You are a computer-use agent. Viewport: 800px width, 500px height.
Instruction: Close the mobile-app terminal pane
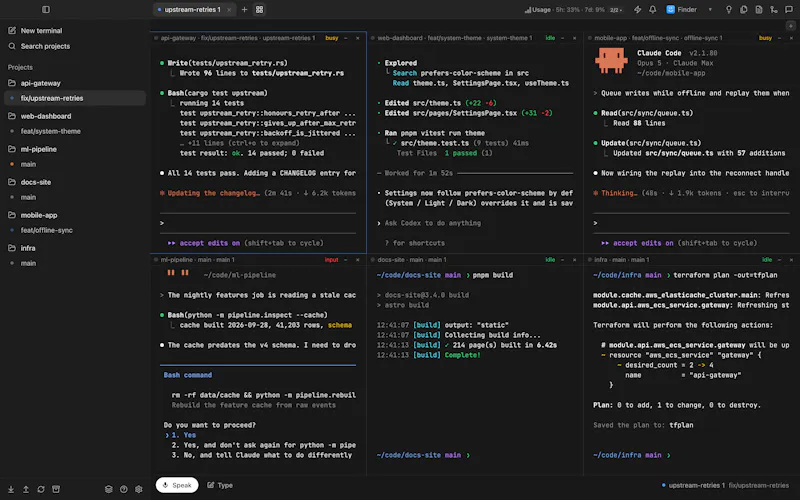pos(791,38)
